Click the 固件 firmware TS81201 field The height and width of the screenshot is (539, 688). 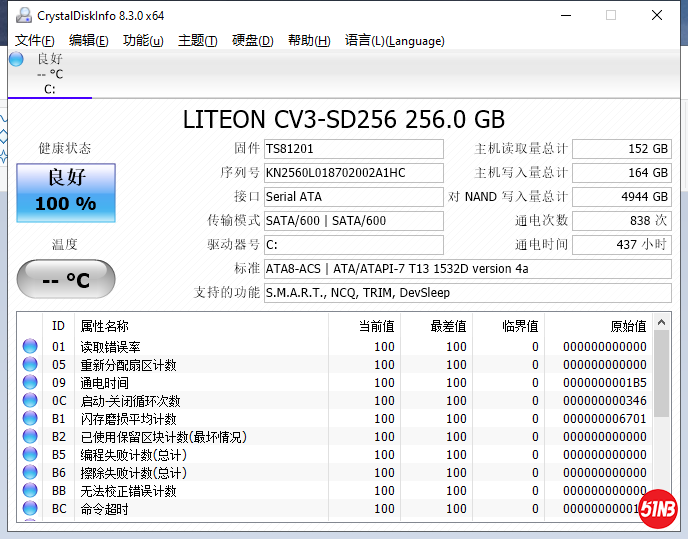(352, 149)
